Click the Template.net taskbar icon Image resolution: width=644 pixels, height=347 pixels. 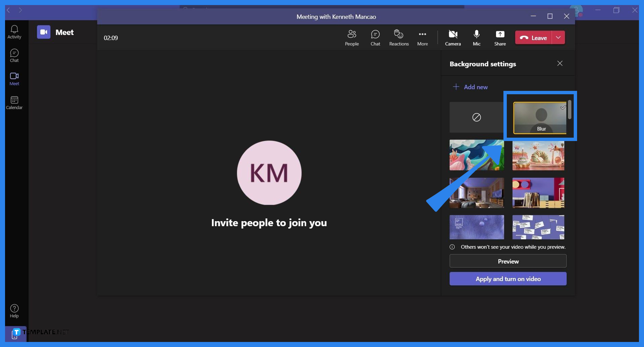(x=16, y=333)
